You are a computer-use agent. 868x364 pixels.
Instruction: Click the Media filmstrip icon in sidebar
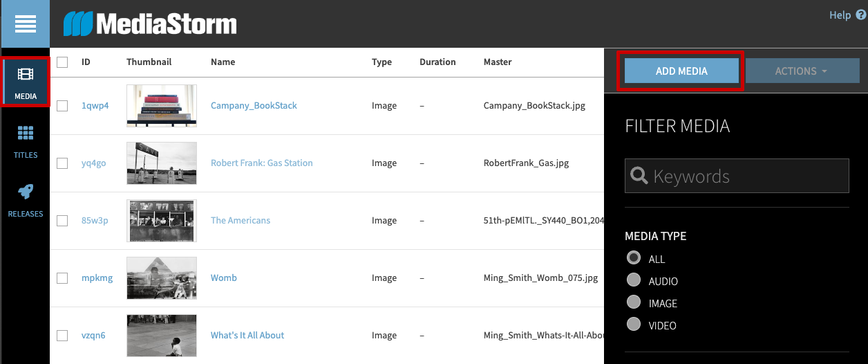pos(25,75)
